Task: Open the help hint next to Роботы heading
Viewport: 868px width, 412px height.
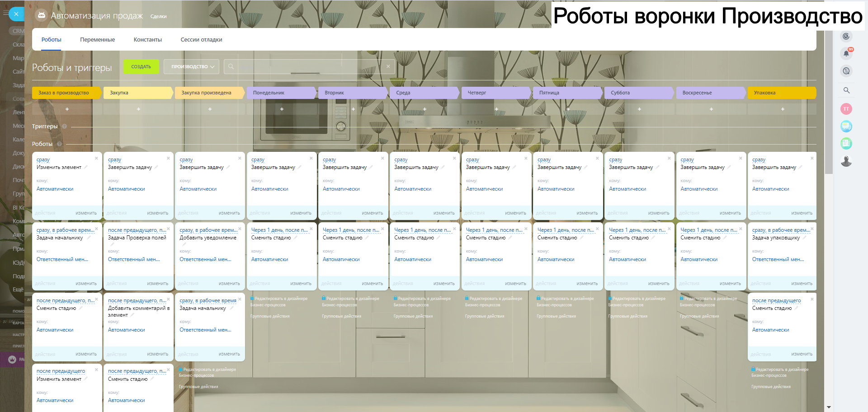Action: tap(59, 144)
